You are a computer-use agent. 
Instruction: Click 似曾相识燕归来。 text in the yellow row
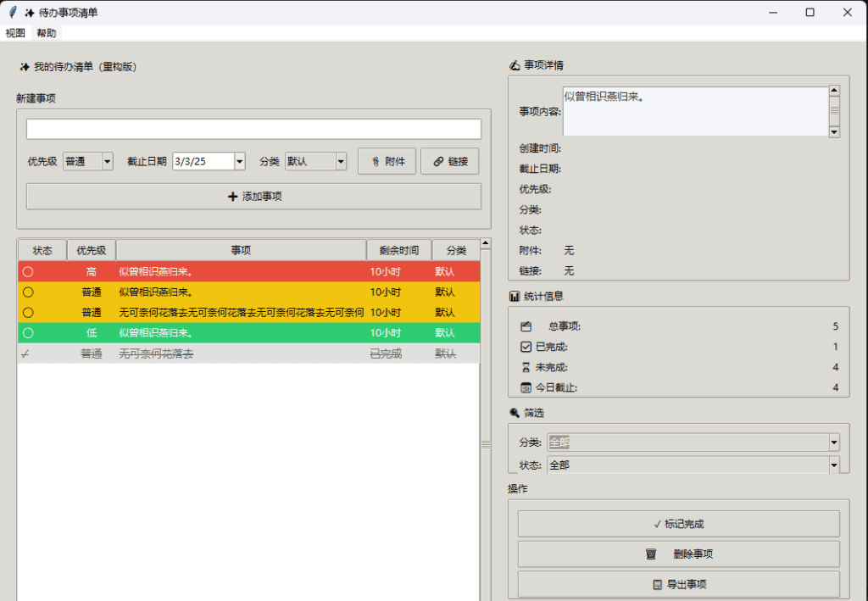pyautogui.click(x=156, y=292)
